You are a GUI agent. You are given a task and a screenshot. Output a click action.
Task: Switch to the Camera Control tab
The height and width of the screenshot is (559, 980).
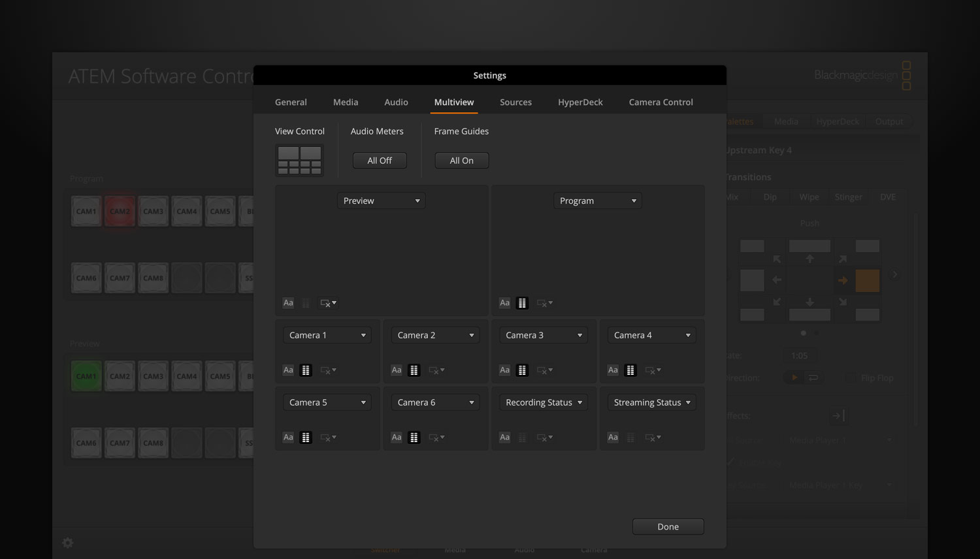(661, 102)
